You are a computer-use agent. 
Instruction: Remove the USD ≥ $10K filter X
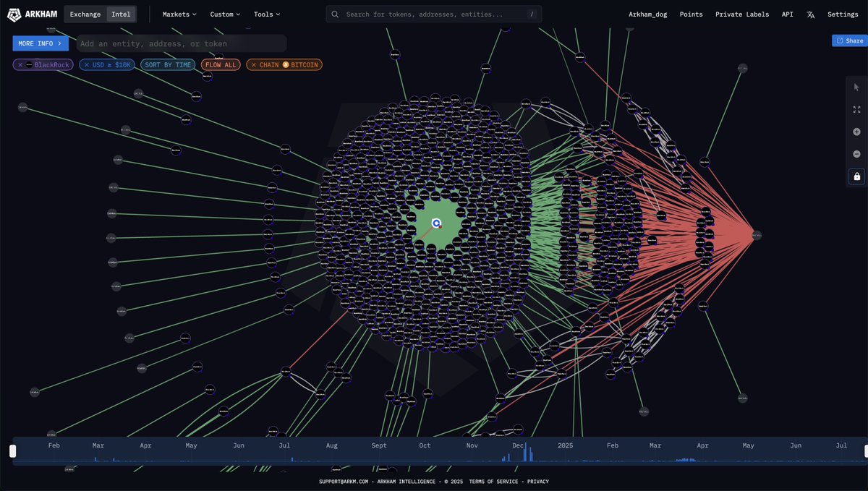pyautogui.click(x=87, y=65)
